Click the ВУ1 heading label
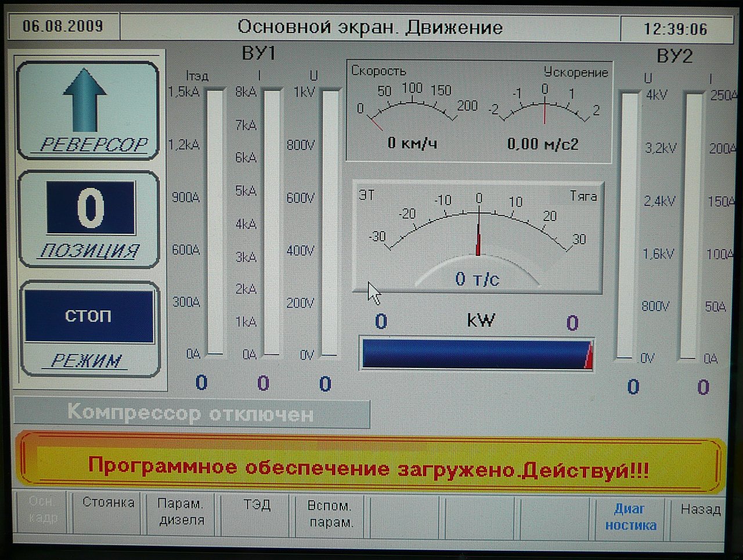Image resolution: width=743 pixels, height=560 pixels. click(259, 54)
